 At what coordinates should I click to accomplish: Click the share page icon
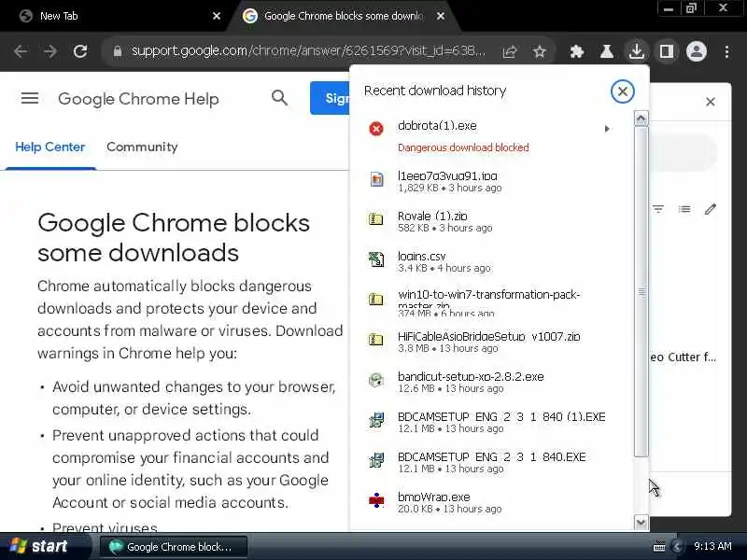510,51
